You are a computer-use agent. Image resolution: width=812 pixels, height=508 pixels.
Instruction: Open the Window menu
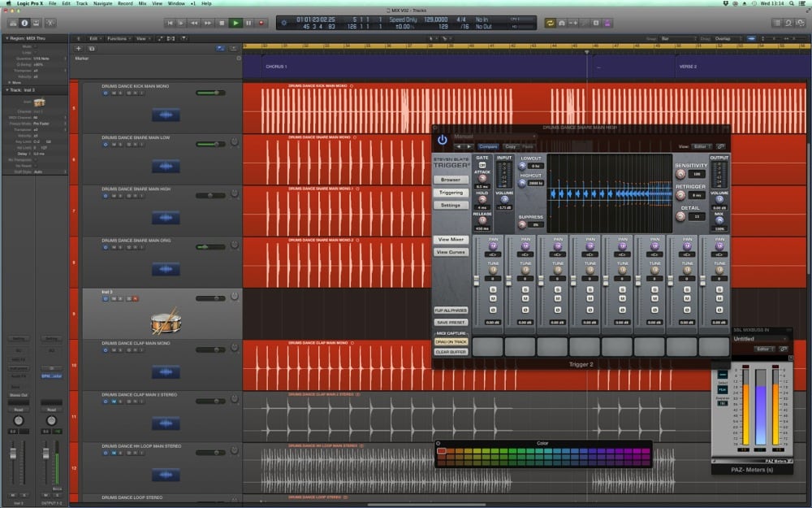pyautogui.click(x=176, y=3)
